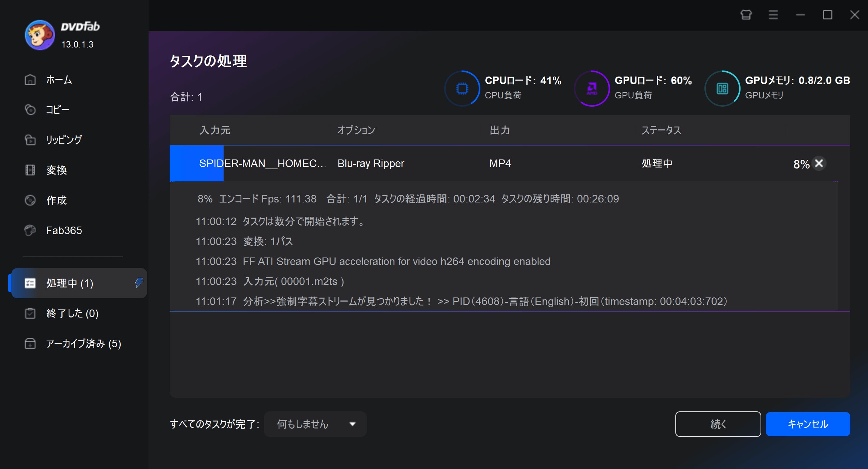The height and width of the screenshot is (469, 868).
Task: Click the CPU load gauge icon
Action: click(462, 89)
